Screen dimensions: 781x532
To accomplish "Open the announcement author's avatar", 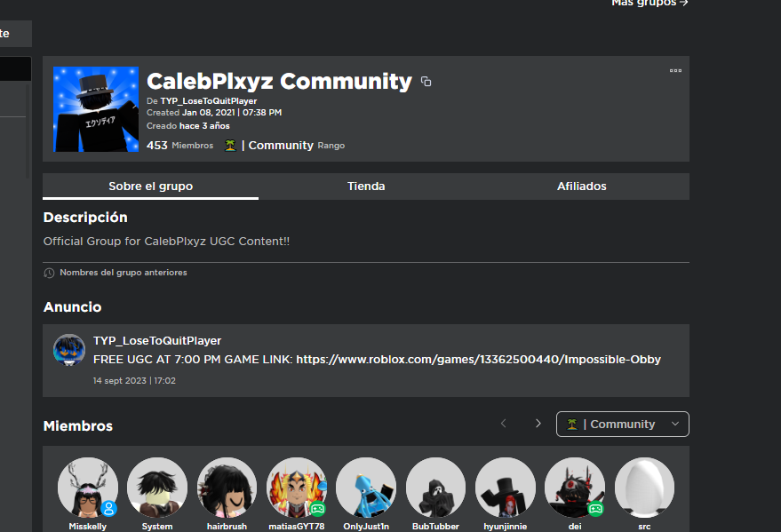I will click(x=69, y=349).
